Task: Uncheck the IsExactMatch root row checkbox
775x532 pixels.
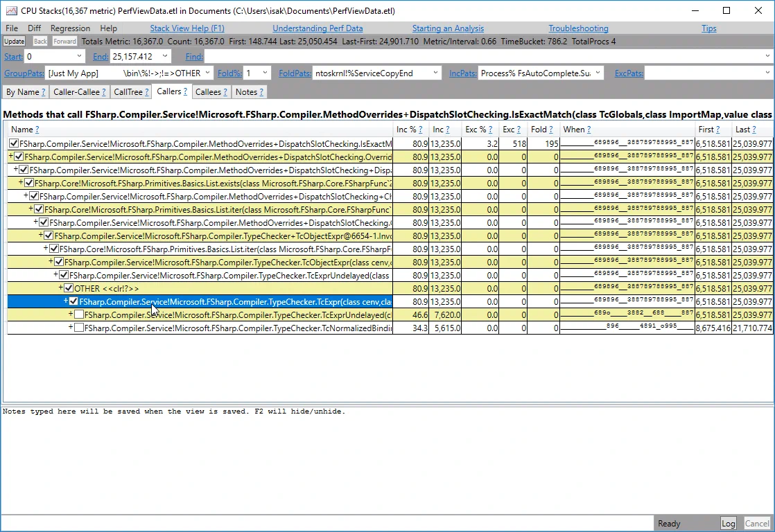Action: point(14,144)
